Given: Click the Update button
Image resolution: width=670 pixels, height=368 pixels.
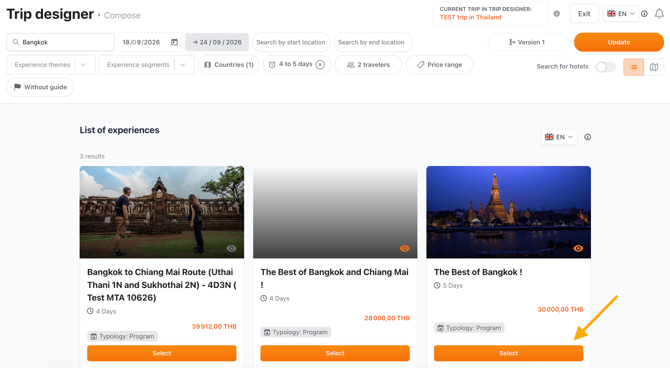Looking at the screenshot, I should click(619, 42).
